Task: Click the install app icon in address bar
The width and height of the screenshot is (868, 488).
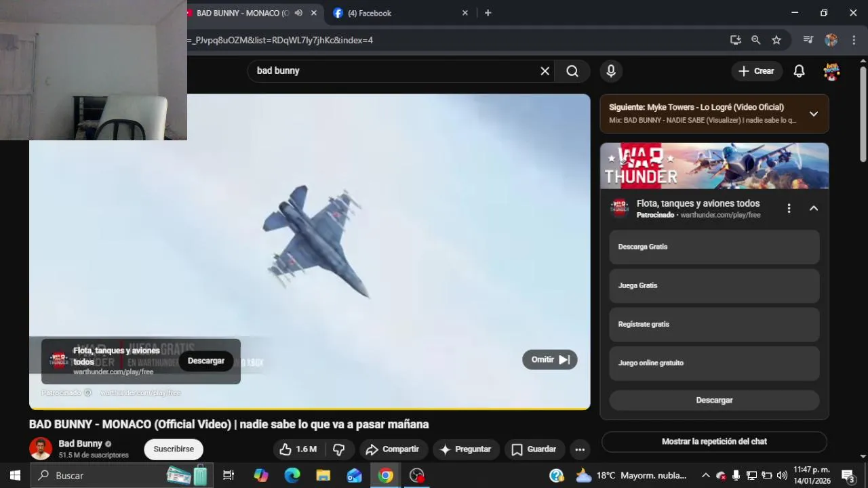Action: (736, 40)
